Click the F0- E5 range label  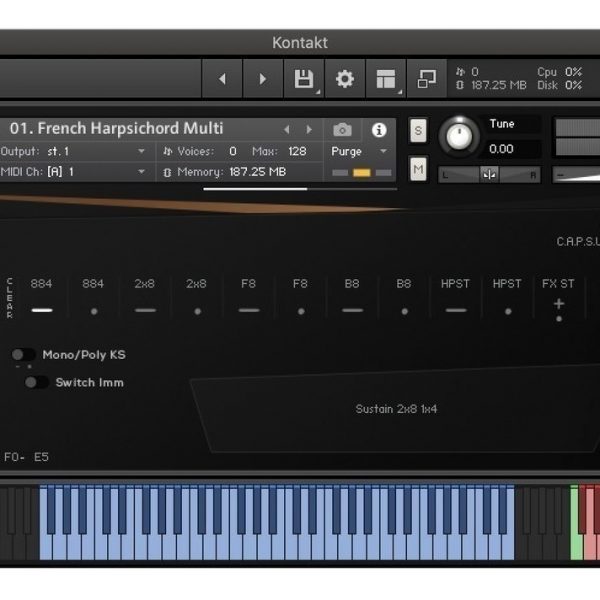point(26,457)
